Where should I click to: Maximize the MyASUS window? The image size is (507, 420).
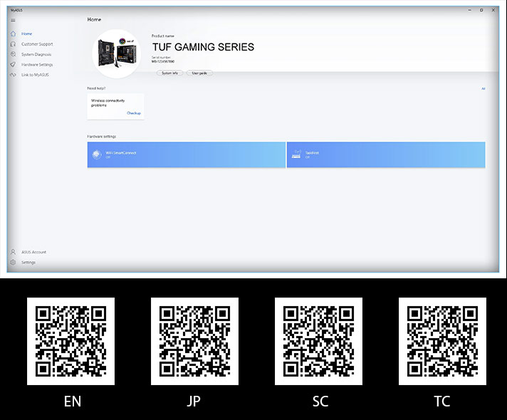tap(481, 10)
